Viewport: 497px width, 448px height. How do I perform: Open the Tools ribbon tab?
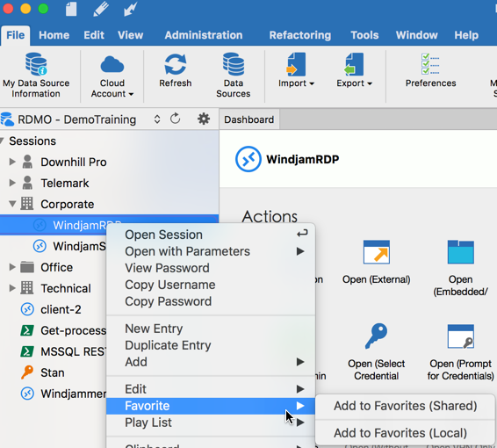364,35
